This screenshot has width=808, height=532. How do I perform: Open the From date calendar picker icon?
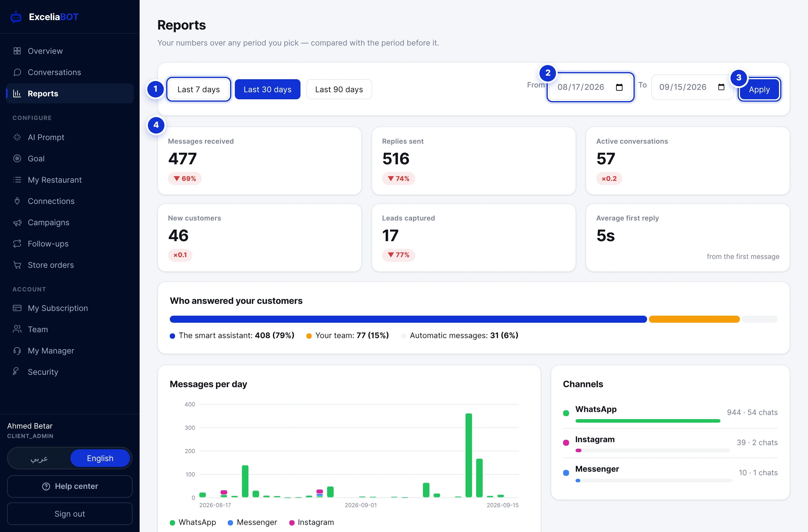(x=619, y=87)
